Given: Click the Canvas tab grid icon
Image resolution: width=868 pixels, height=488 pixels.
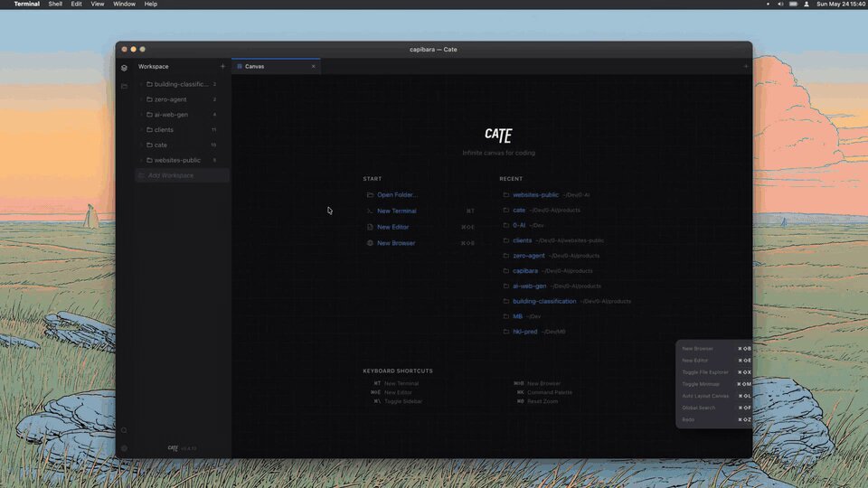Looking at the screenshot, I should pyautogui.click(x=240, y=66).
